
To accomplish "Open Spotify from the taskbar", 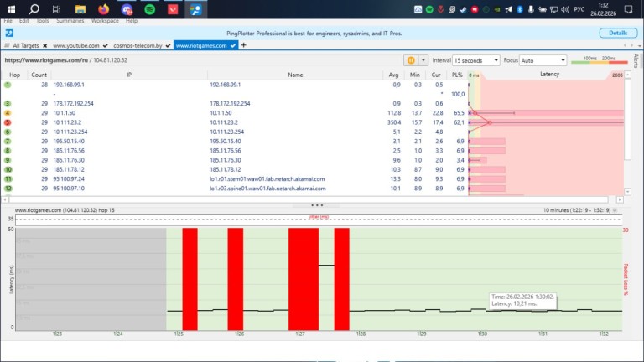I will (x=149, y=9).
